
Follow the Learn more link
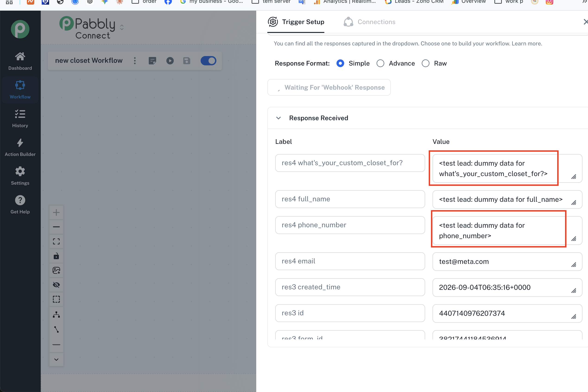point(527,44)
